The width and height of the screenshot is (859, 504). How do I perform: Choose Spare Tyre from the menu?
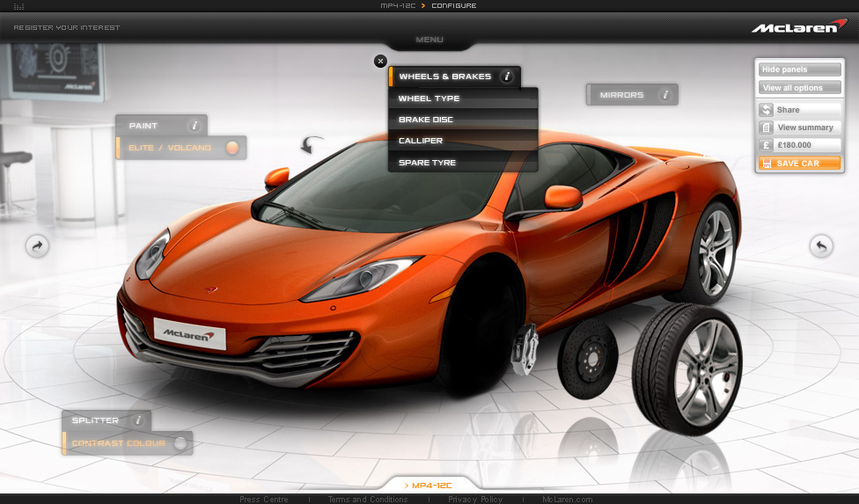pos(463,162)
